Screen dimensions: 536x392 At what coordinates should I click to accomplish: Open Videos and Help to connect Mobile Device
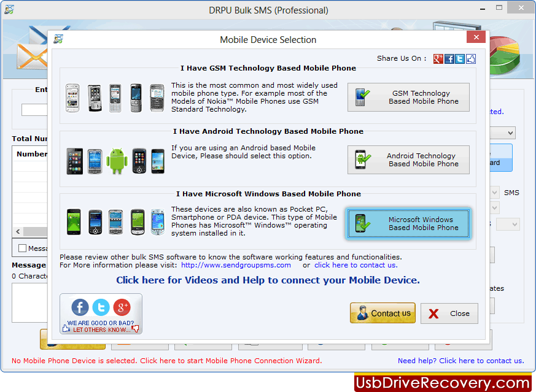[268, 280]
